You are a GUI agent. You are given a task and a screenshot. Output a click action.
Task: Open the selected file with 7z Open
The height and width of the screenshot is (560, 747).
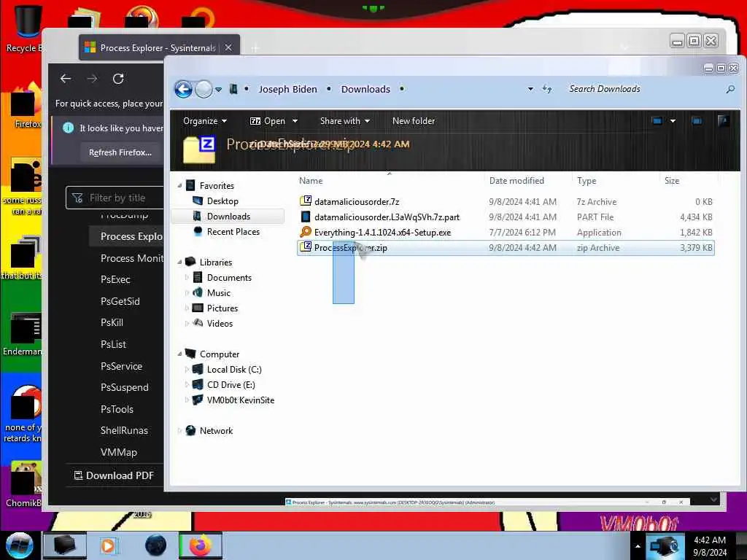[x=268, y=121]
